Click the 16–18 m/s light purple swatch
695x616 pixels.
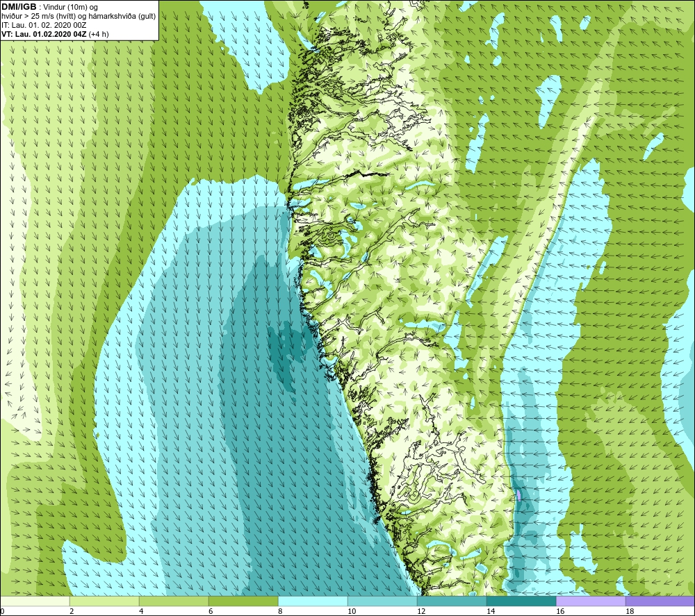(591, 601)
